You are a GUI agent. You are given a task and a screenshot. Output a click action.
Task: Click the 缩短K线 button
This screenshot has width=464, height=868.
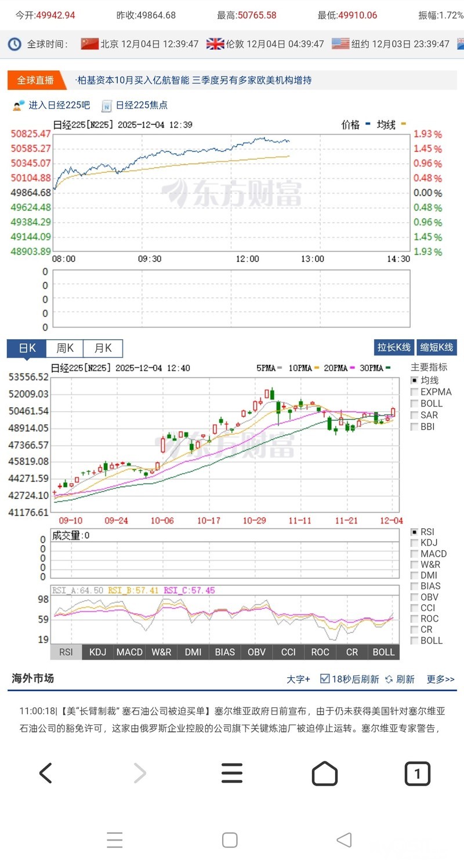pyautogui.click(x=437, y=347)
